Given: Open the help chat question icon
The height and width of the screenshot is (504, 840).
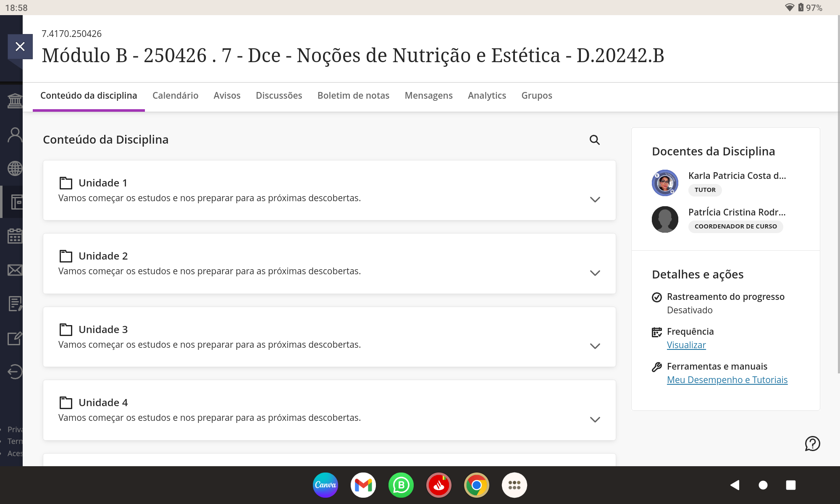Looking at the screenshot, I should pos(812,444).
